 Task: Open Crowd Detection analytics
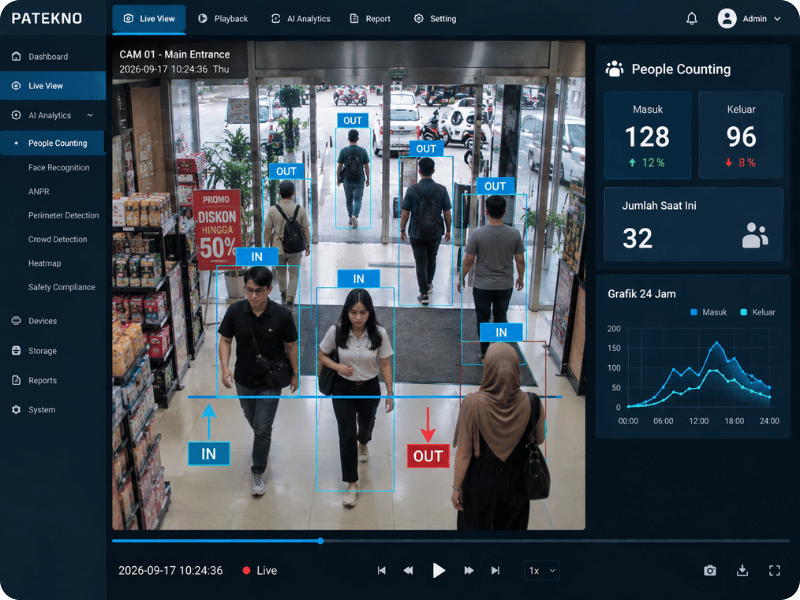[x=58, y=239]
